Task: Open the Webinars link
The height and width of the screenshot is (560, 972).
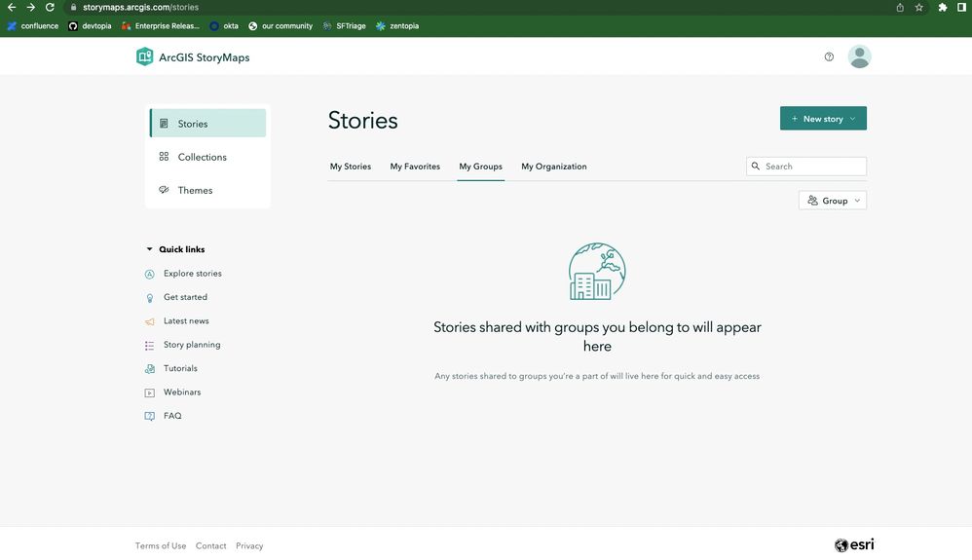Action: (181, 392)
